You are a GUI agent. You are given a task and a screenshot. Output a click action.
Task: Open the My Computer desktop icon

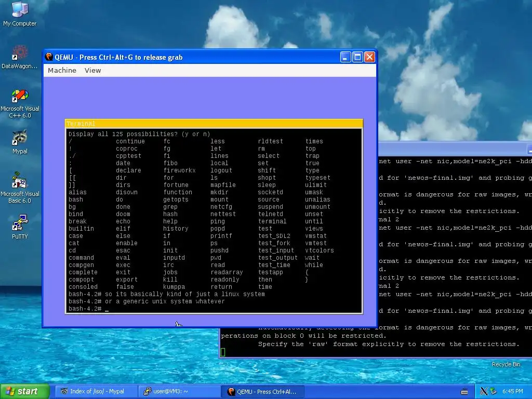[20, 14]
